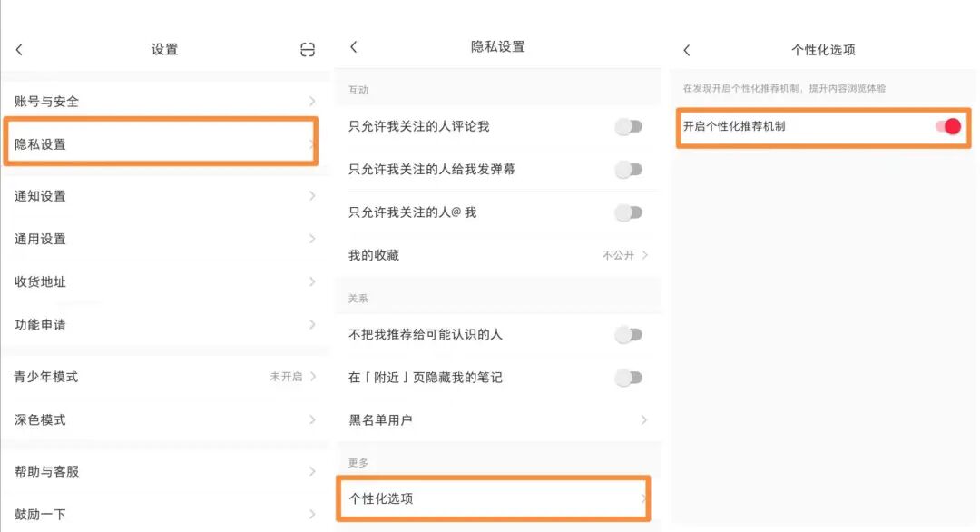Image resolution: width=980 pixels, height=532 pixels.
Task: Open 通知设置 entry
Action: pyautogui.click(x=163, y=196)
